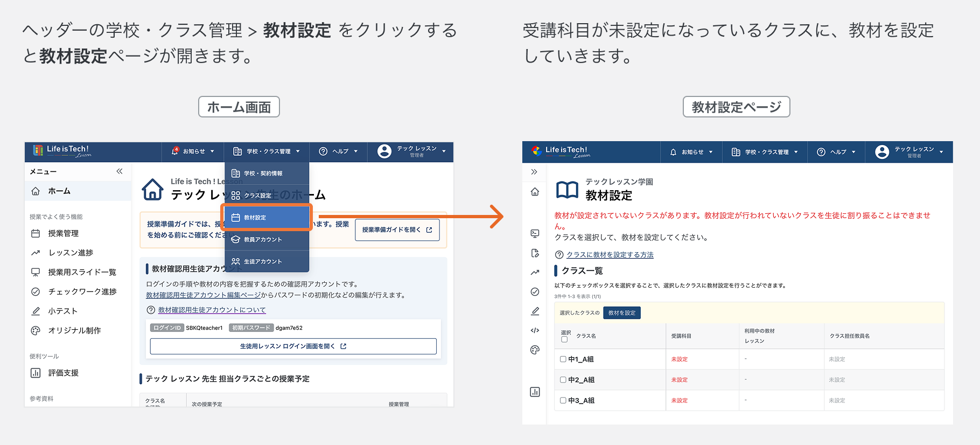The height and width of the screenshot is (445, 980).
Task: Open お知らせ dropdown on 教材設定 page header
Action: click(691, 152)
